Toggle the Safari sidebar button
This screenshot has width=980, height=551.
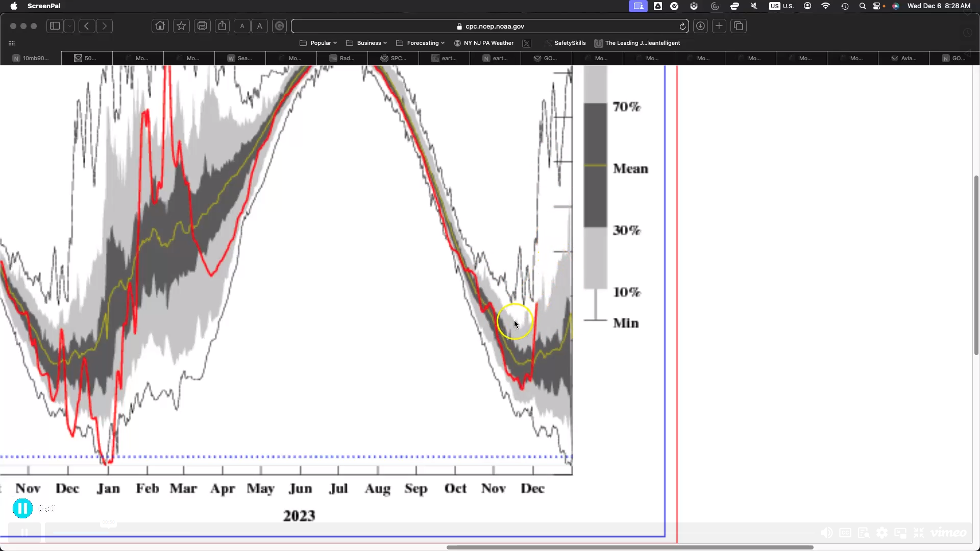coord(55,26)
